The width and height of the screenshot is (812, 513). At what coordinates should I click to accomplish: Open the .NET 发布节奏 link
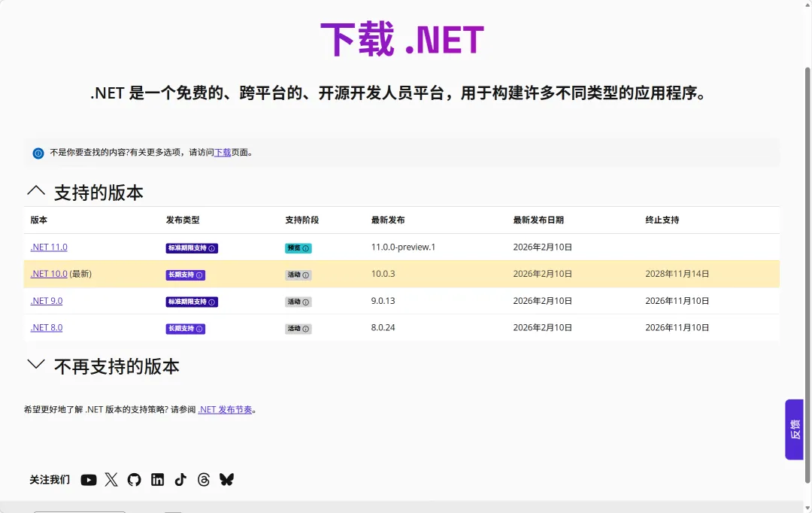pyautogui.click(x=226, y=409)
